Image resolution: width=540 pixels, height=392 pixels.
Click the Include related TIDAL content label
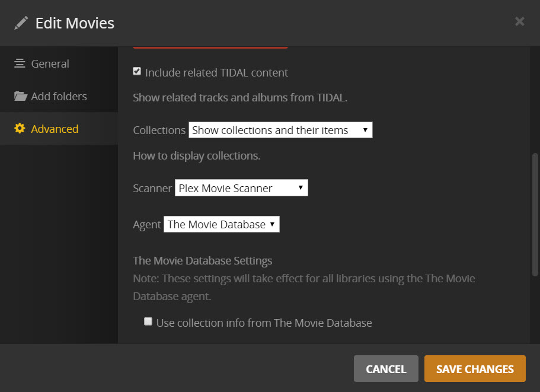tap(216, 73)
